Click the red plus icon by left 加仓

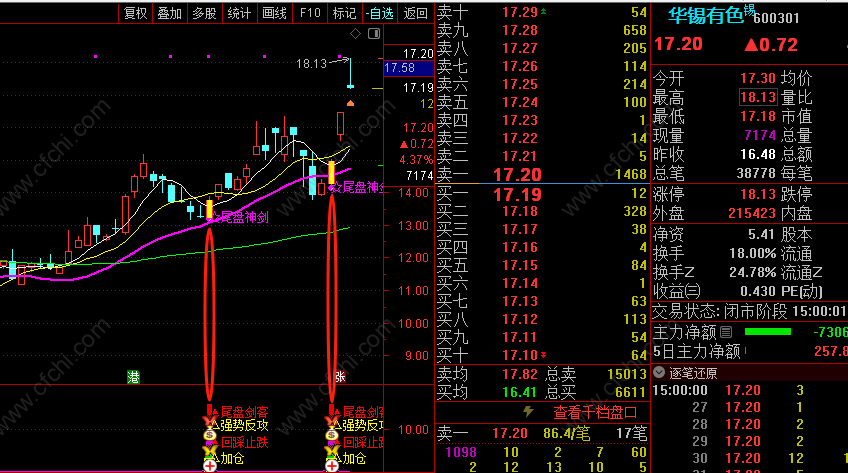210,465
